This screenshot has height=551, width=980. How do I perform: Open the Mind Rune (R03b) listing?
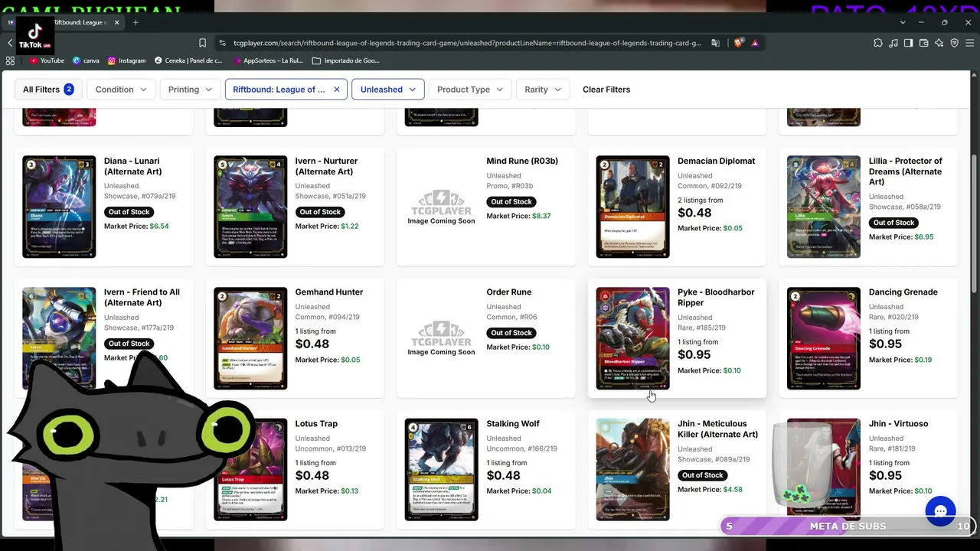[x=522, y=161]
